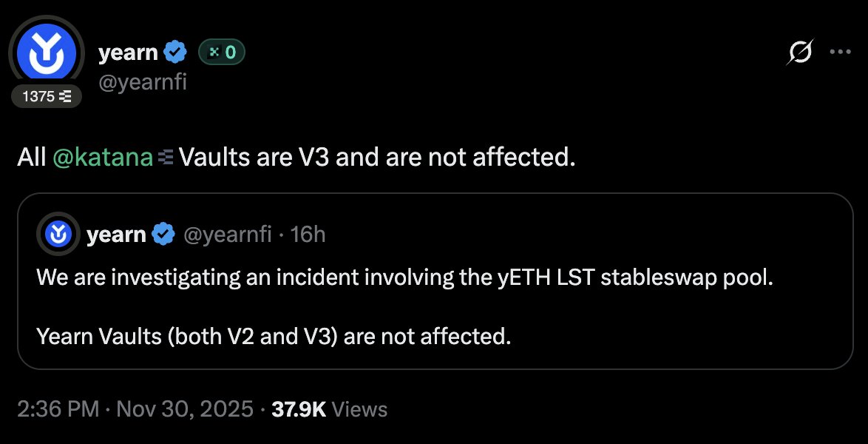Viewport: 868px width, 444px height.
Task: Click the 2:36 PM · Nov 30, 2025 timestamp
Action: (136, 409)
